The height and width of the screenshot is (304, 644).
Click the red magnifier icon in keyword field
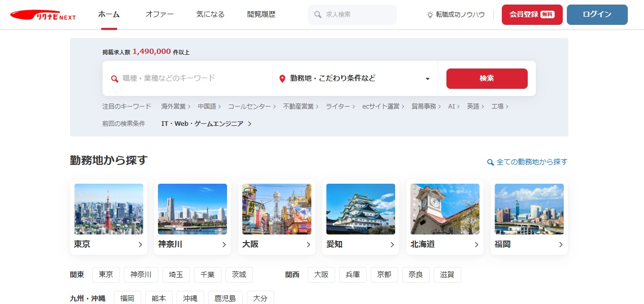pos(115,79)
